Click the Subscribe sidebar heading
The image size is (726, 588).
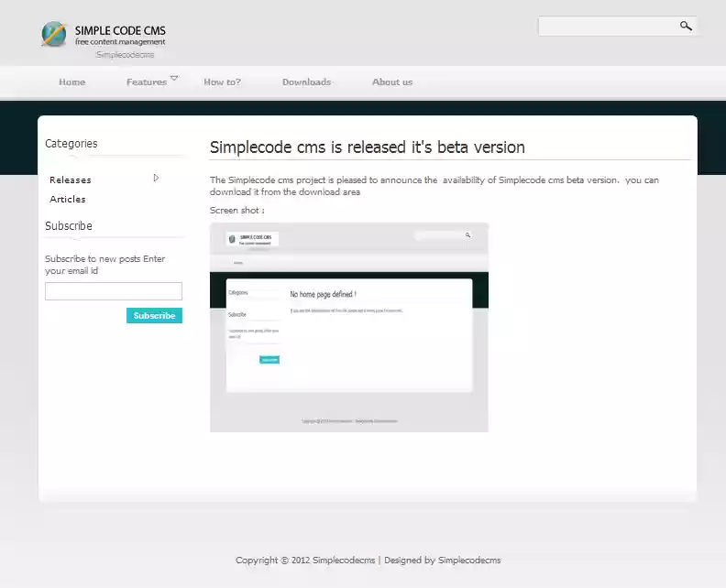click(69, 225)
